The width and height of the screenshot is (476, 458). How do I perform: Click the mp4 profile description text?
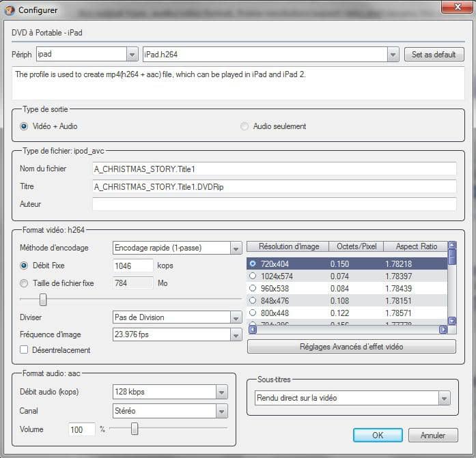pyautogui.click(x=160, y=74)
